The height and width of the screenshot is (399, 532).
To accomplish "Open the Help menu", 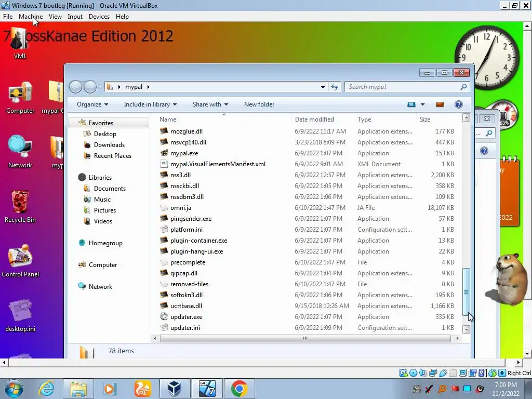I will (122, 16).
